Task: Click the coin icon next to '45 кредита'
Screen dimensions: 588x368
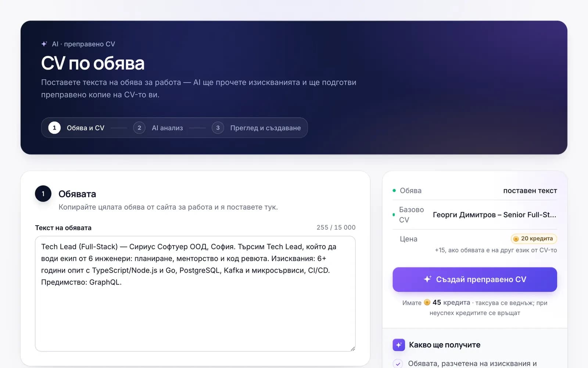Action: [x=427, y=302]
